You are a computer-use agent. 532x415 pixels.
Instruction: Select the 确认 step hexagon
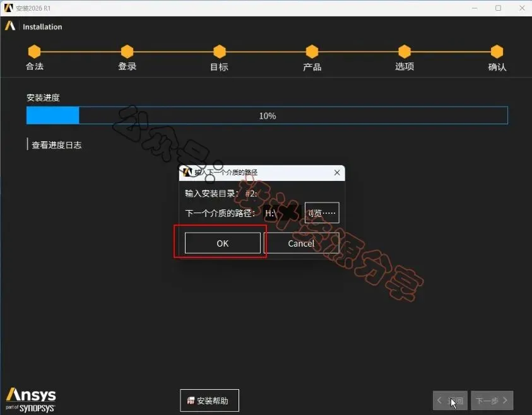[x=497, y=52]
